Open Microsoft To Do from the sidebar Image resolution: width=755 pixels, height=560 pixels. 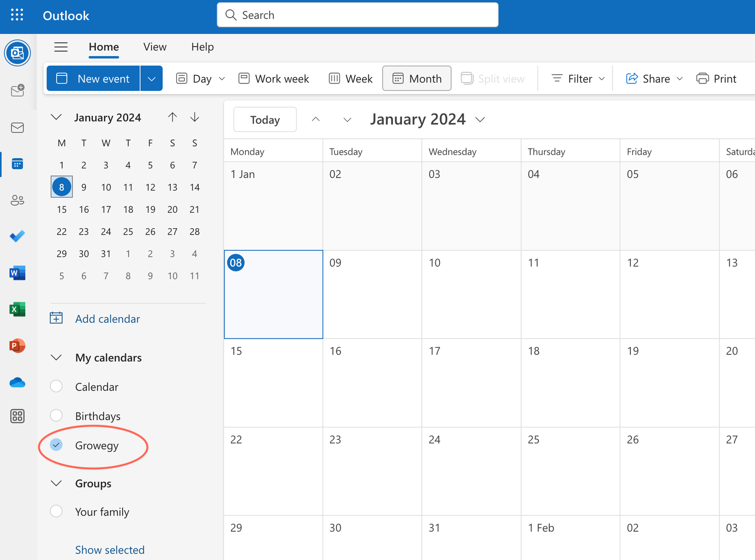[x=17, y=236]
